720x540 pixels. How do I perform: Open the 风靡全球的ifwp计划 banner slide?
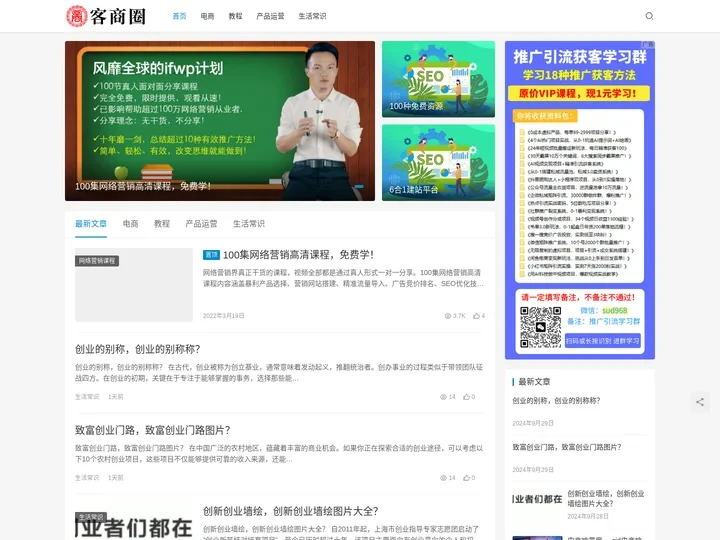220,121
